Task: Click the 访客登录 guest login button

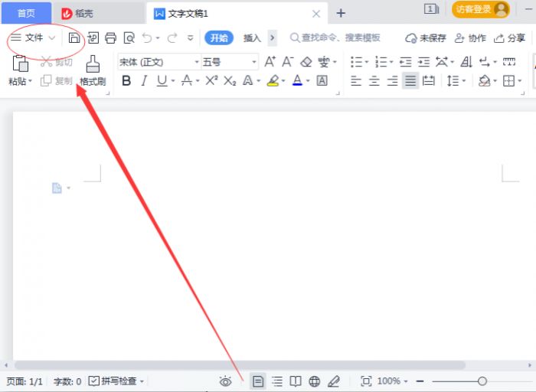Action: click(x=481, y=9)
